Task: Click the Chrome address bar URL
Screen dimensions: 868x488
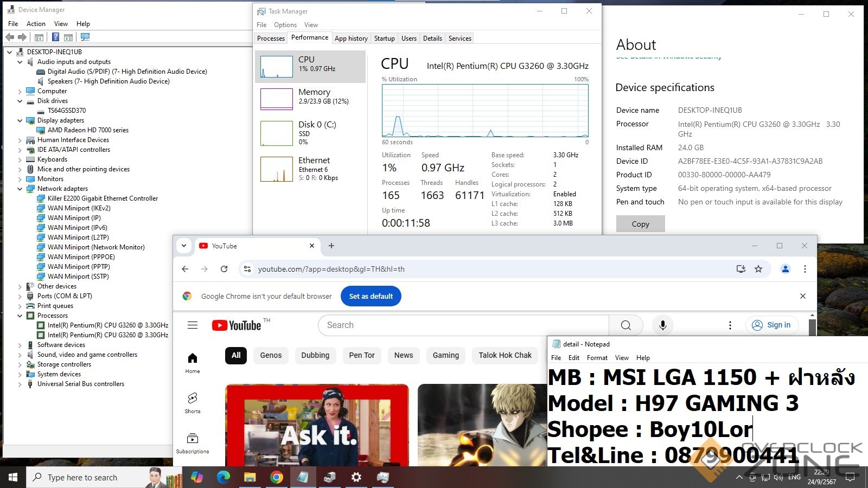Action: point(331,269)
